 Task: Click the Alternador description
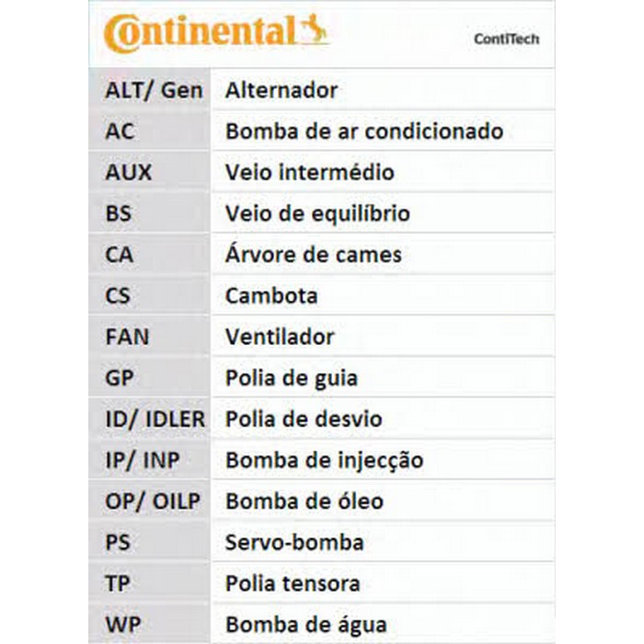[x=281, y=90]
